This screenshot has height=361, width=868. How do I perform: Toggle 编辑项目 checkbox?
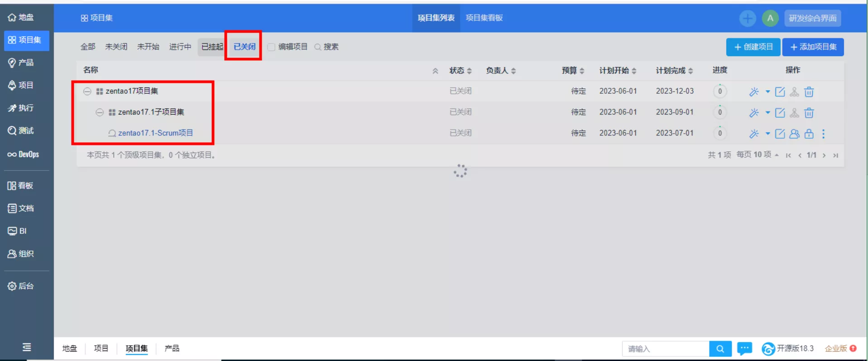click(271, 47)
